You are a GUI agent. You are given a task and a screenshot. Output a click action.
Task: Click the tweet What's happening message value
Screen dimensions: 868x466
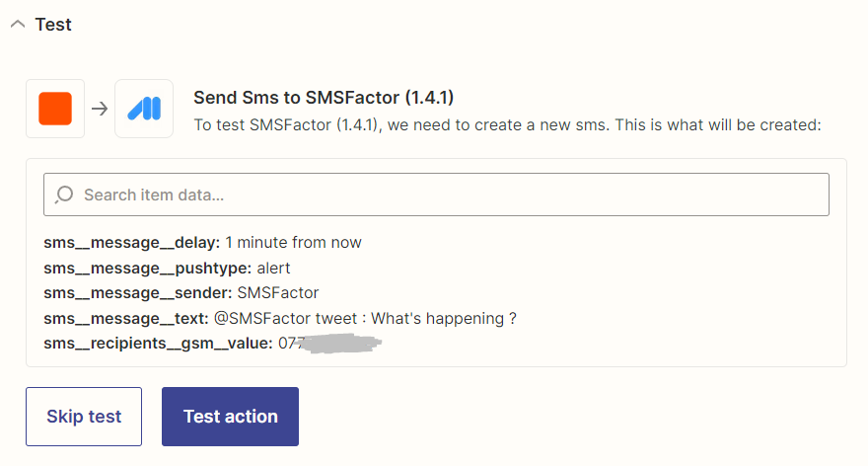pyautogui.click(x=365, y=319)
